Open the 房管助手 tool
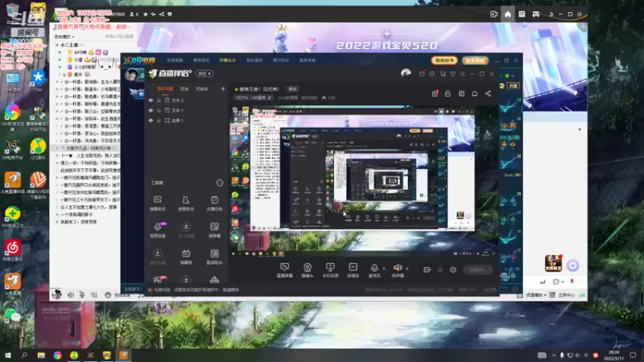This screenshot has width=644, height=362. [186, 204]
